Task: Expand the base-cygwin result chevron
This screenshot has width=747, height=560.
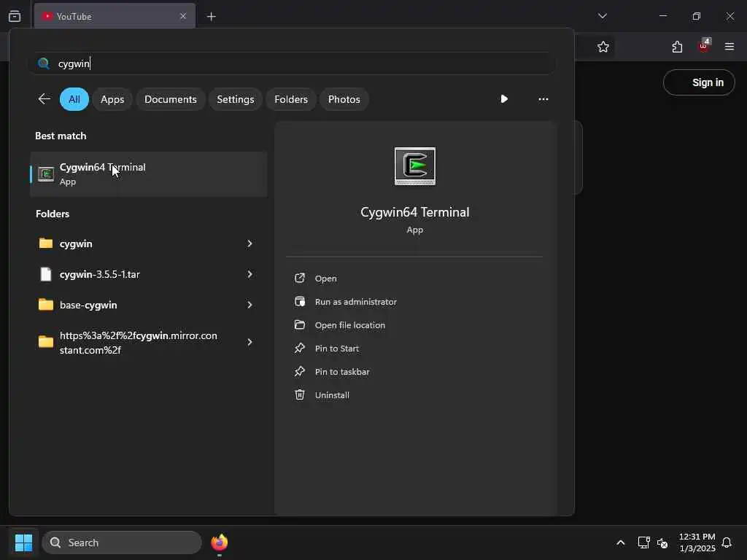Action: pos(249,305)
